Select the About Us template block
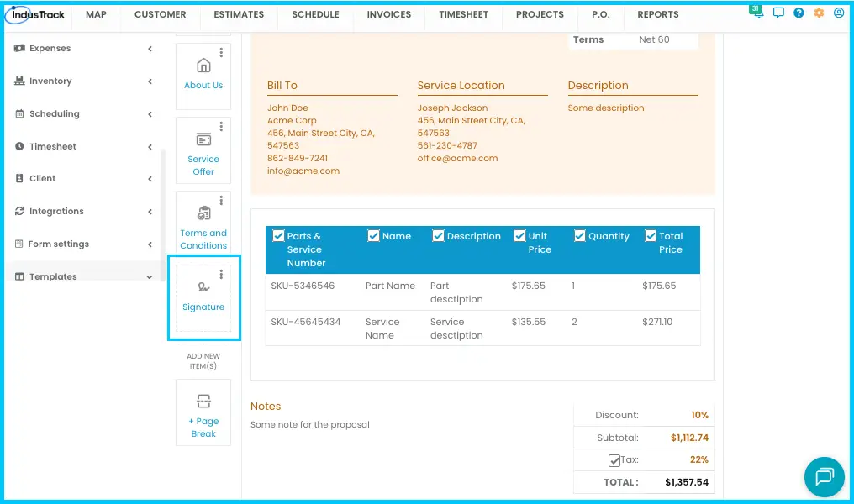The height and width of the screenshot is (504, 854). point(203,76)
